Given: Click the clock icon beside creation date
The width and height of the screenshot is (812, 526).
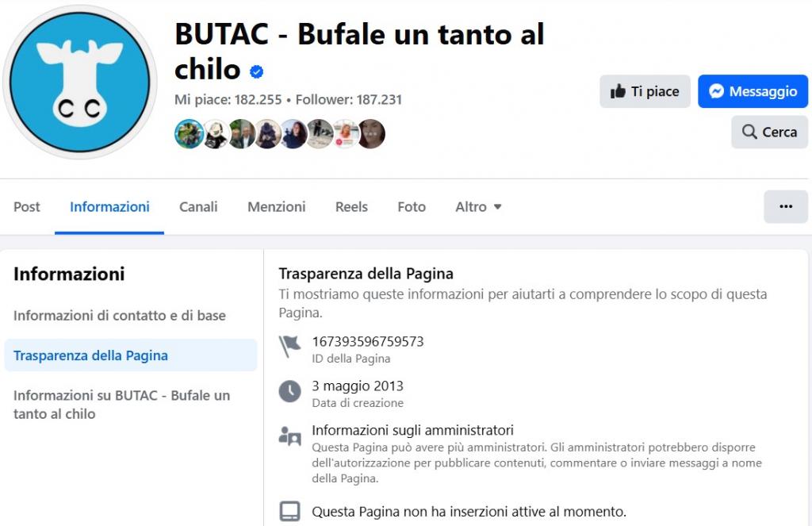Looking at the screenshot, I should (x=290, y=391).
